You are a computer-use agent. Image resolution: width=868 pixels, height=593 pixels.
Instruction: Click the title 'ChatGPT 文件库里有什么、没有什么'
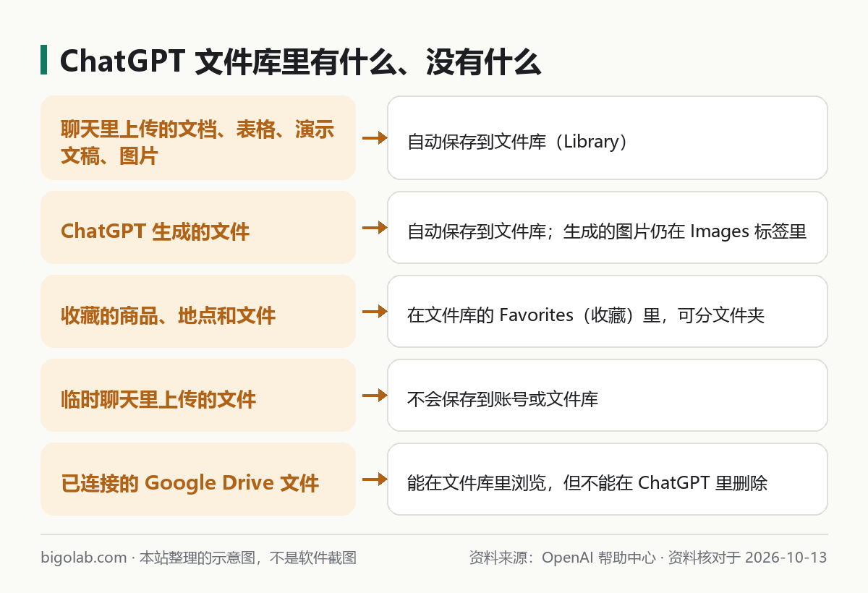300,62
